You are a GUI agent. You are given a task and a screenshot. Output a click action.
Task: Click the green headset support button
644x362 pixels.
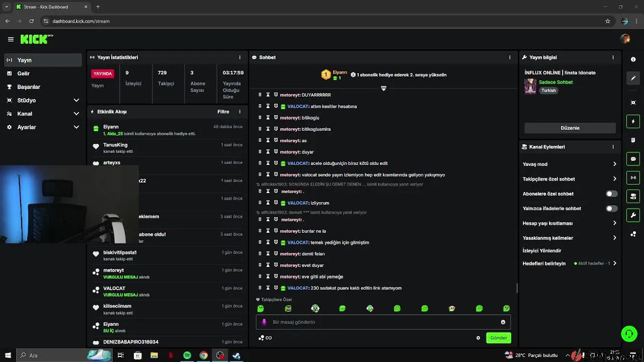(629, 333)
